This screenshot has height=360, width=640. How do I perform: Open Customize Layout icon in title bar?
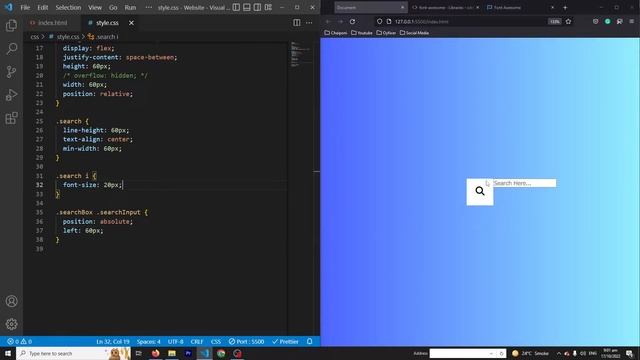[x=268, y=7]
